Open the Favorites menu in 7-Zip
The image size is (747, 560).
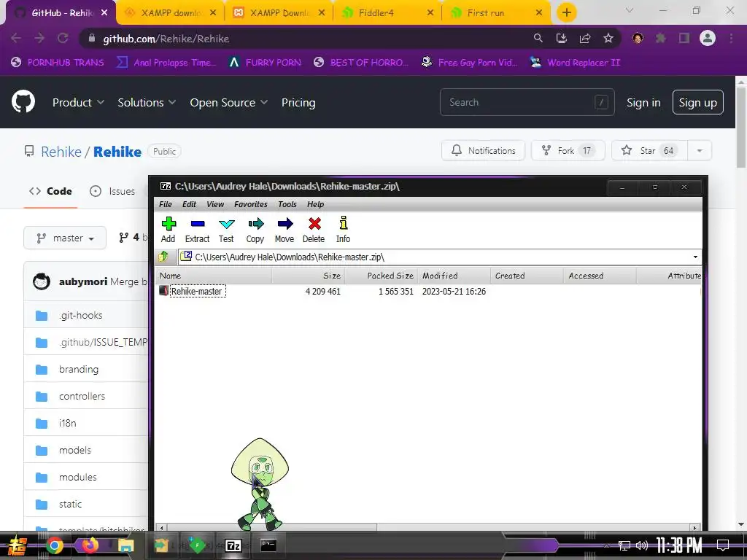tap(251, 204)
